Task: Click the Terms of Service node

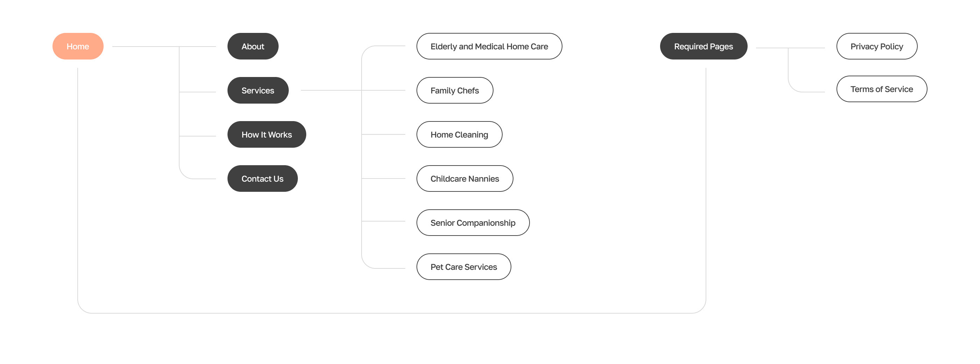Action: click(881, 89)
